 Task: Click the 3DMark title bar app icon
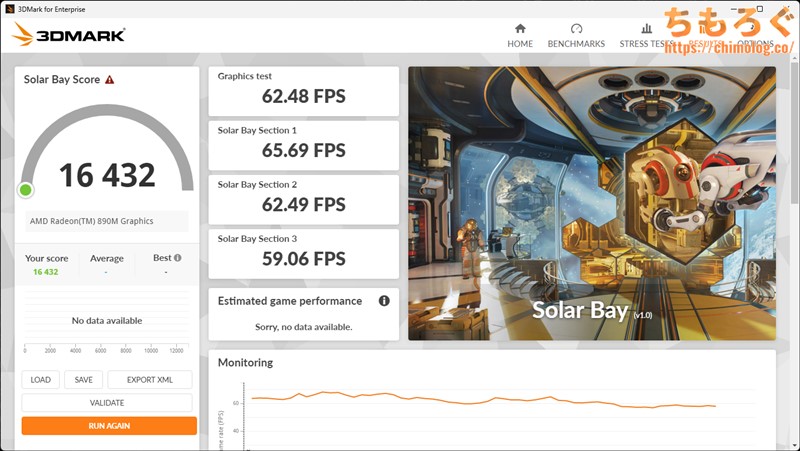coord(9,9)
